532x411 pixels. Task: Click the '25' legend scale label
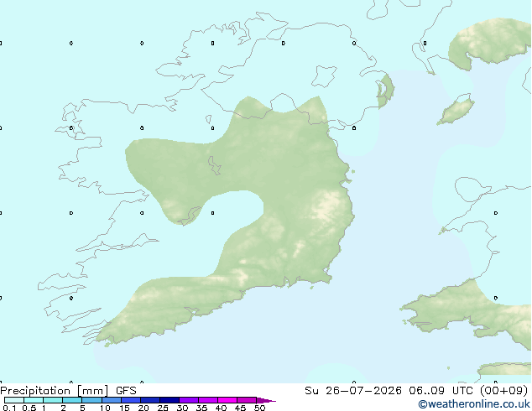click(x=163, y=408)
